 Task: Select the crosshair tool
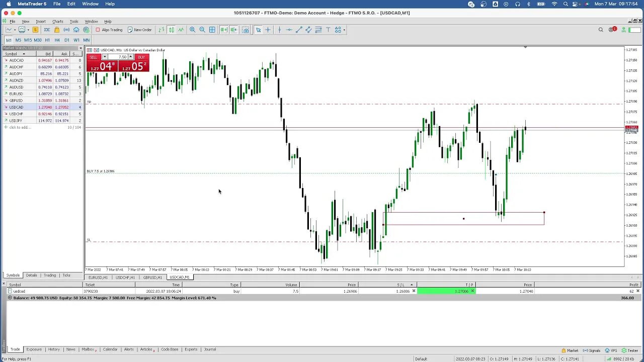[268, 30]
